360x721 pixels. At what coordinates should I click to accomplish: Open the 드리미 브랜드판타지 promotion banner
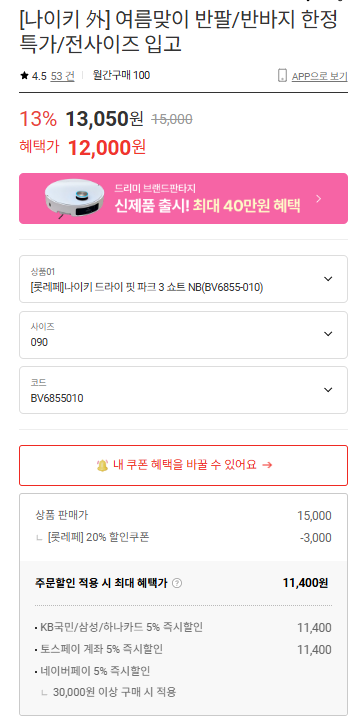point(183,199)
